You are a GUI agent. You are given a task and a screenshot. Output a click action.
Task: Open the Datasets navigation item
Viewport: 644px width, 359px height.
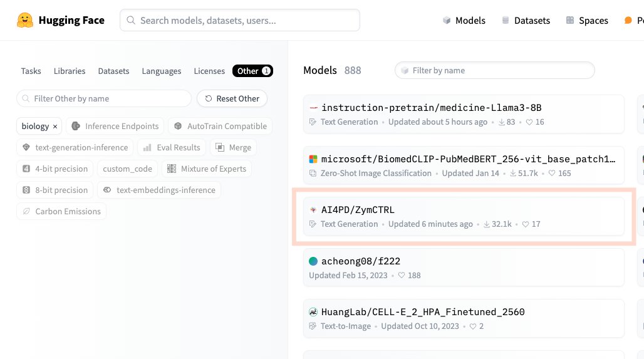[526, 21]
